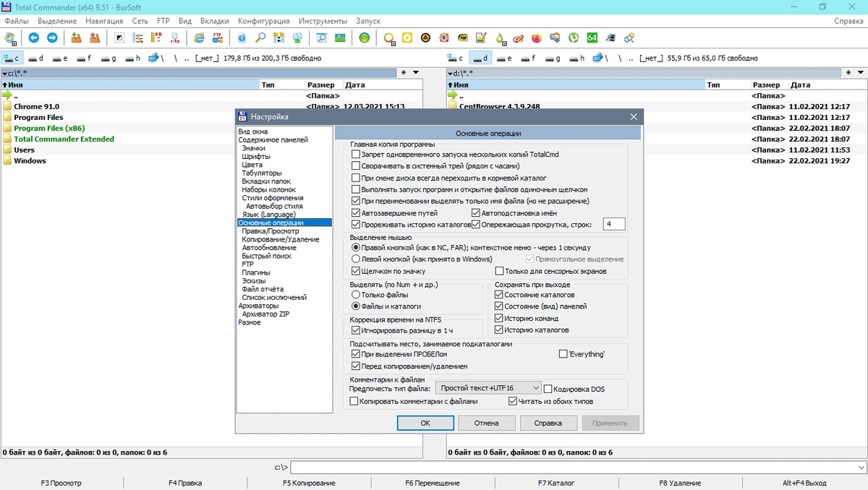Click the KB size toolbar icon

158,38
